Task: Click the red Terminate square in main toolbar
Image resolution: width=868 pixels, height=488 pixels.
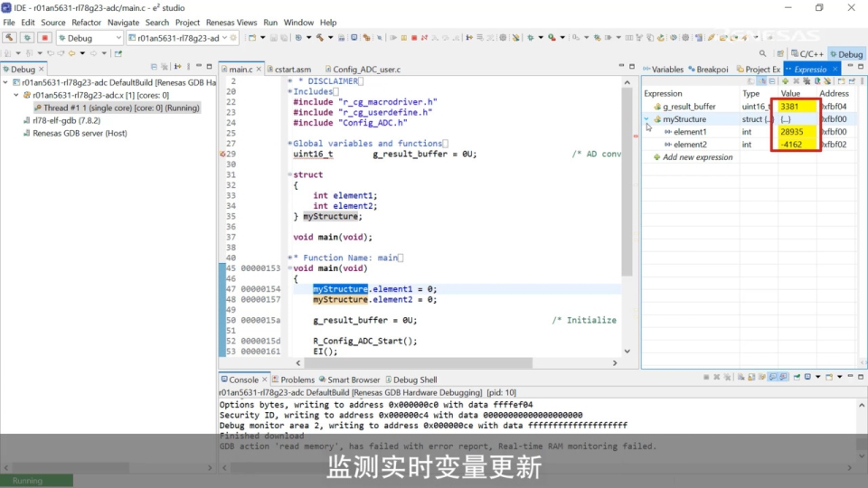Action: [414, 38]
